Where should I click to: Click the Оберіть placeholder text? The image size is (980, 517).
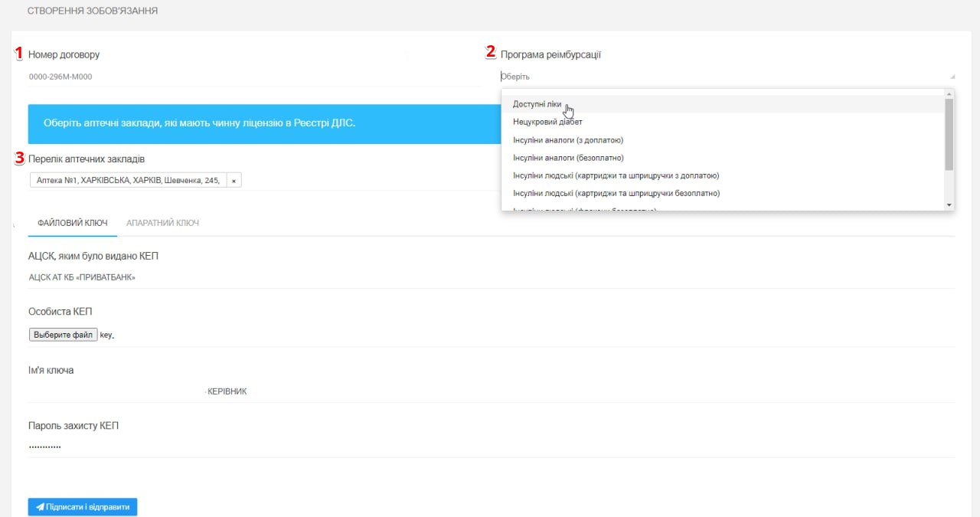[x=515, y=77]
